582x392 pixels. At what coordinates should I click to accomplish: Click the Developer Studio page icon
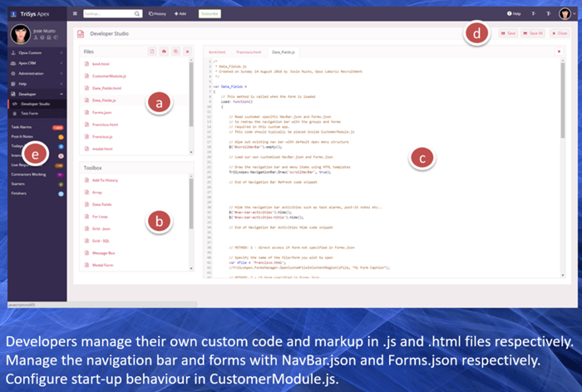click(x=81, y=34)
